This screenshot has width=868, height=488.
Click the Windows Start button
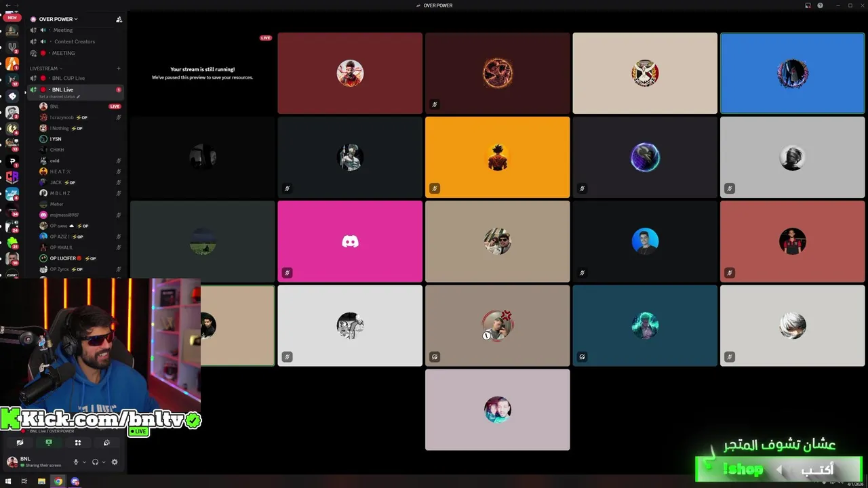[x=8, y=481]
